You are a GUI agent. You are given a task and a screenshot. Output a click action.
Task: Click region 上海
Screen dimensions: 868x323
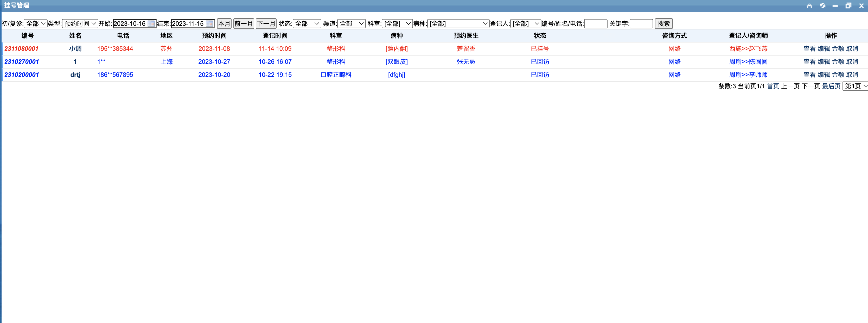(167, 62)
